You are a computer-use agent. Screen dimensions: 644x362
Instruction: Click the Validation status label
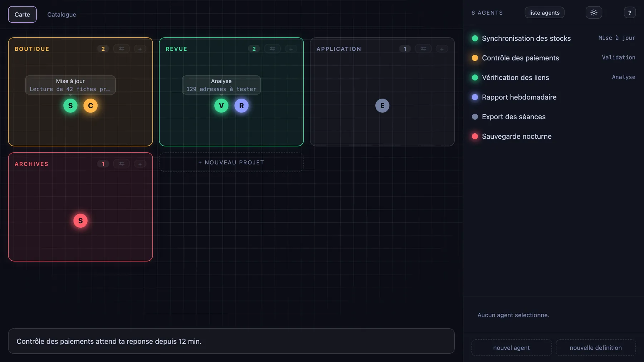[x=619, y=58]
